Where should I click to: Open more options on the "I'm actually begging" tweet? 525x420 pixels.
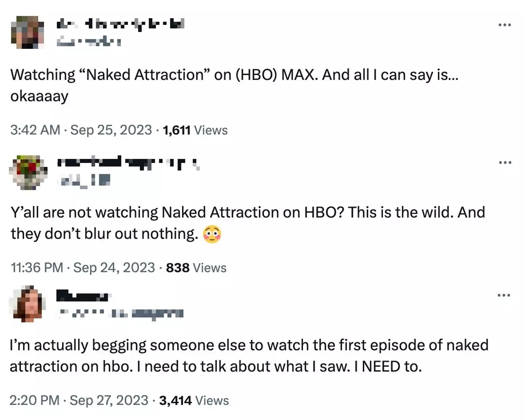(x=504, y=295)
